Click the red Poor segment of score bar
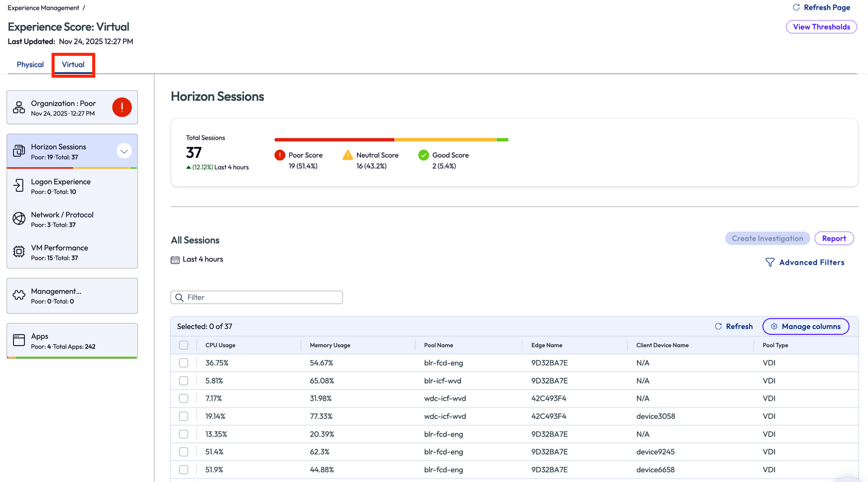 click(334, 140)
